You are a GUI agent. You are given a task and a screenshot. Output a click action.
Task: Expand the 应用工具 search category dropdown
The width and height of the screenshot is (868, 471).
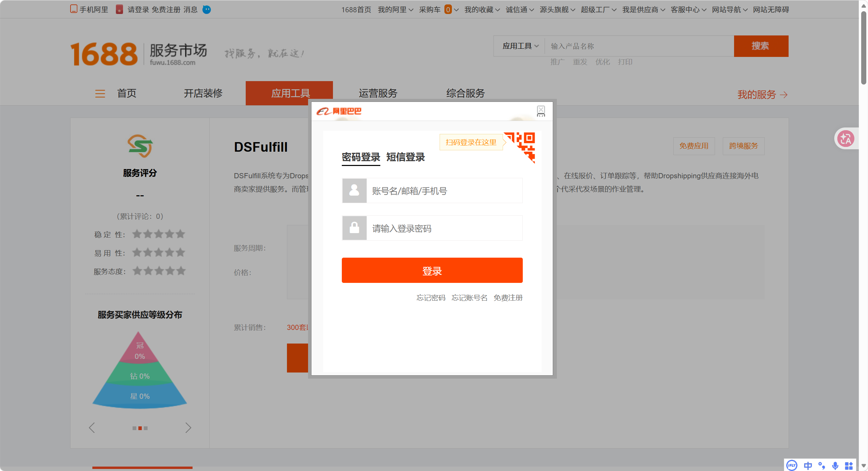(x=520, y=46)
